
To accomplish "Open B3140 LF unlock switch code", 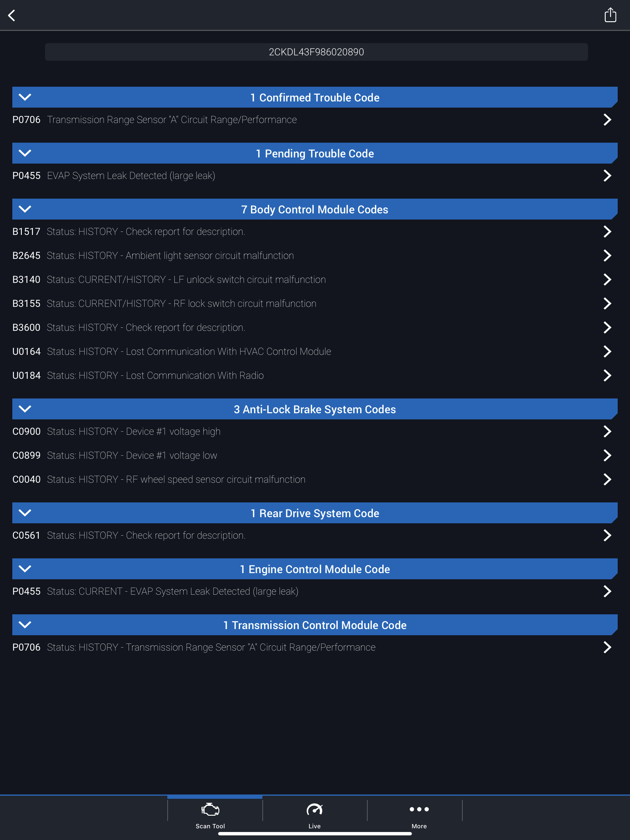I will coord(186,279).
